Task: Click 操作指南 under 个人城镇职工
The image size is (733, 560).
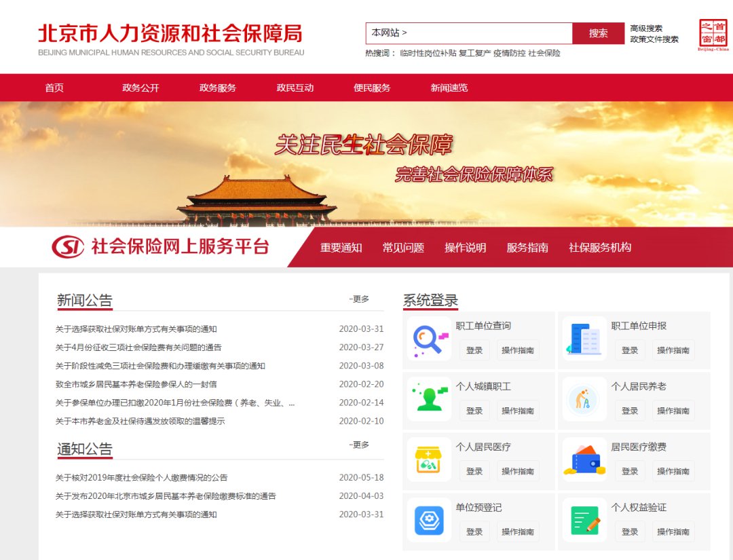Action: tap(517, 411)
